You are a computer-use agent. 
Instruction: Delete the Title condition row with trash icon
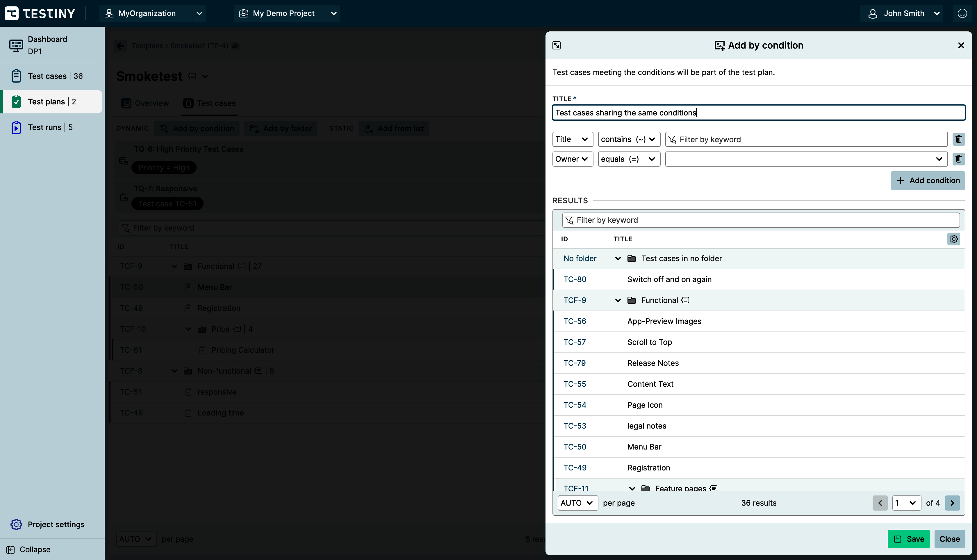[959, 139]
